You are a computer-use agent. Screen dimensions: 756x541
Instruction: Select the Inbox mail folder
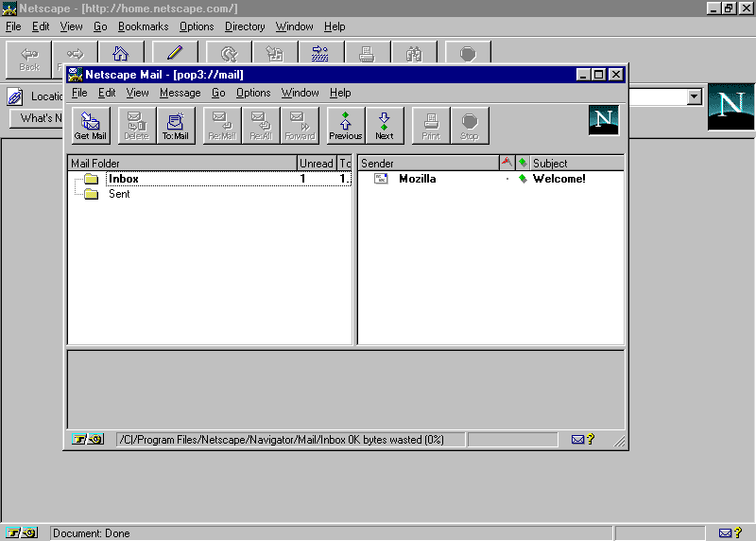tap(123, 179)
